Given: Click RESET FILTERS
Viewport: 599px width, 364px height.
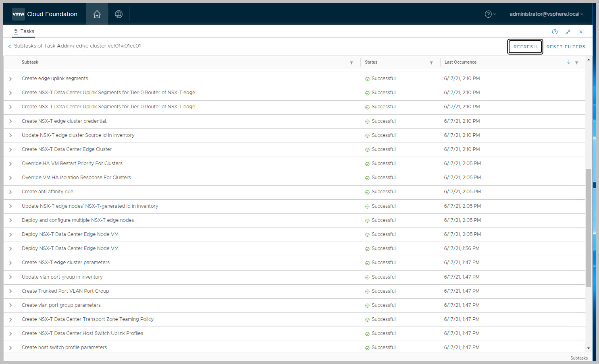Looking at the screenshot, I should tap(566, 47).
